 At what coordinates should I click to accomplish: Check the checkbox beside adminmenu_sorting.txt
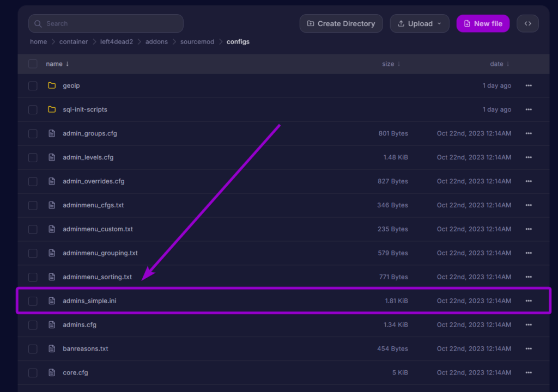33,277
